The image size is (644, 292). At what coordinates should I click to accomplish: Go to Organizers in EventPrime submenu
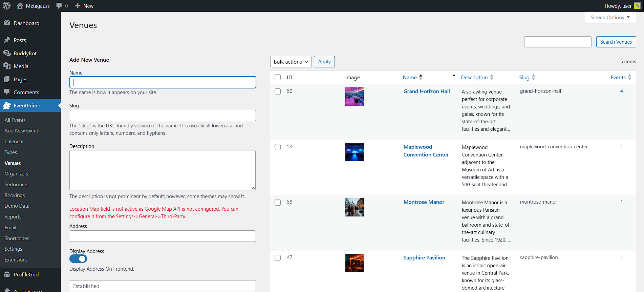pyautogui.click(x=16, y=174)
